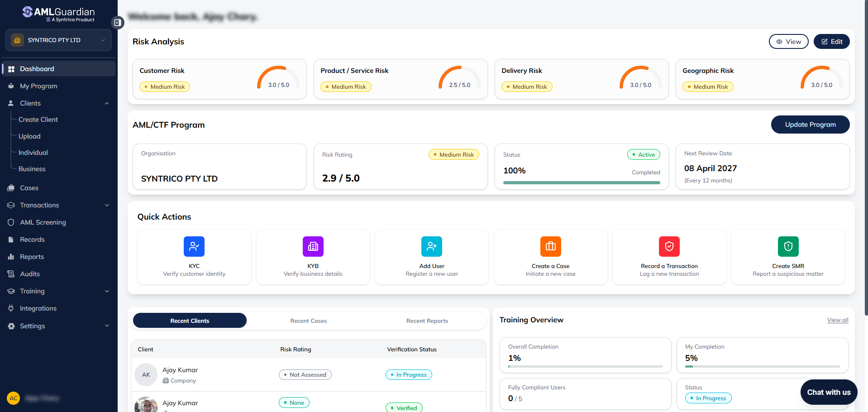The height and width of the screenshot is (412, 868).
Task: Click the AML/CTF status progress bar
Action: click(x=582, y=182)
